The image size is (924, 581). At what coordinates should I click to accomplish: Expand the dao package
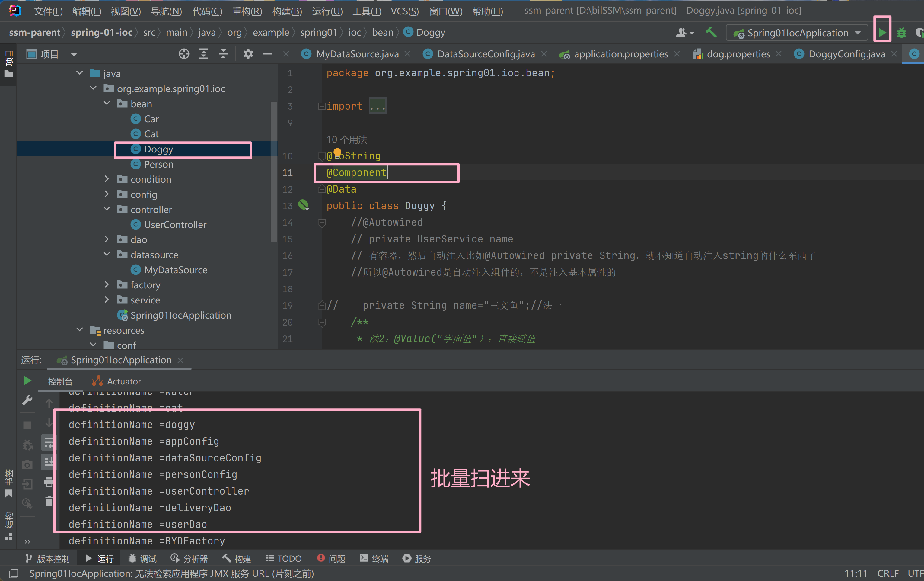point(107,239)
